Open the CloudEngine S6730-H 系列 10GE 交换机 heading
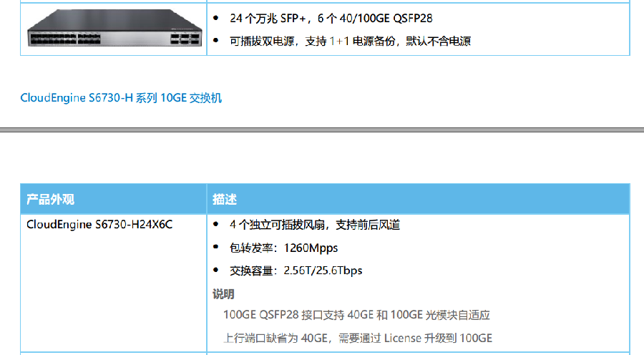Screen dimensions: 644x355 121,98
